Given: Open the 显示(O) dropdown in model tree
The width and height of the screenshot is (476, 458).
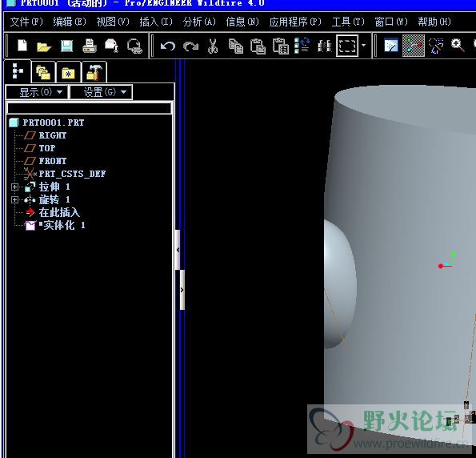Looking at the screenshot, I should point(37,92).
